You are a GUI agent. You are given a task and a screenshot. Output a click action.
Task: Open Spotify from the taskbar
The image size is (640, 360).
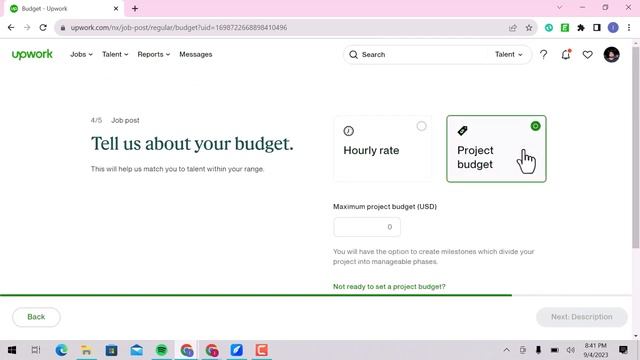pyautogui.click(x=162, y=350)
